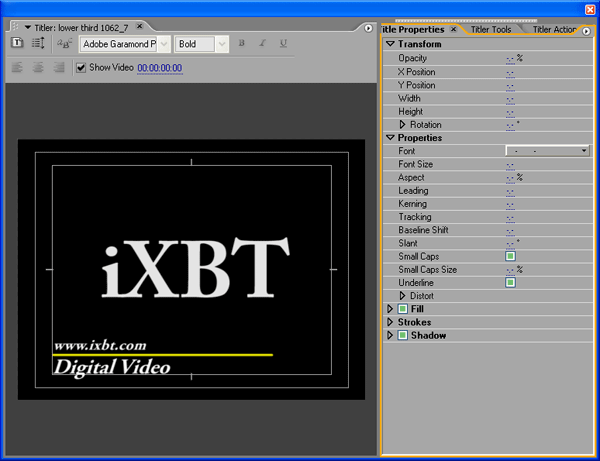The width and height of the screenshot is (600, 461).
Task: Switch to the Titler Tools tab
Action: (491, 29)
